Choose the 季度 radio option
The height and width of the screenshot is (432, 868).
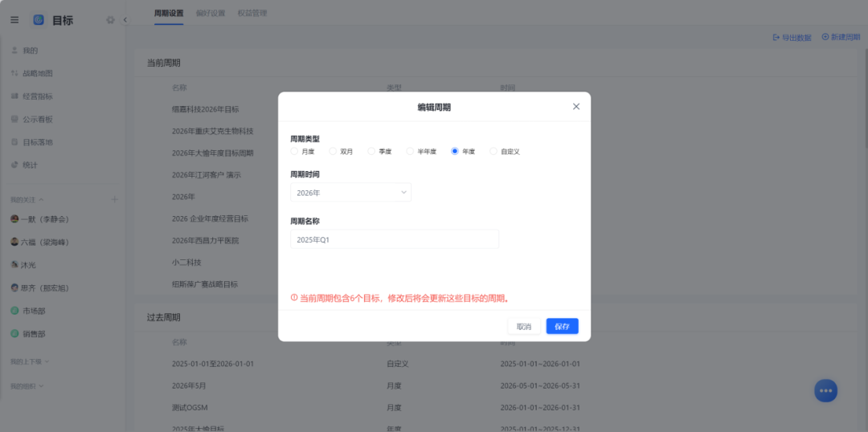coord(371,151)
